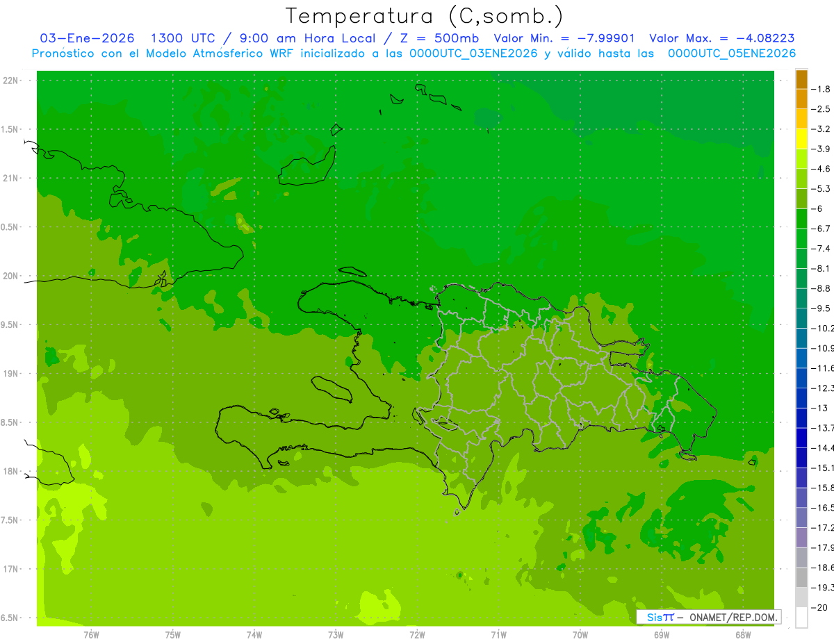Click the "18N" latitude label

point(10,472)
